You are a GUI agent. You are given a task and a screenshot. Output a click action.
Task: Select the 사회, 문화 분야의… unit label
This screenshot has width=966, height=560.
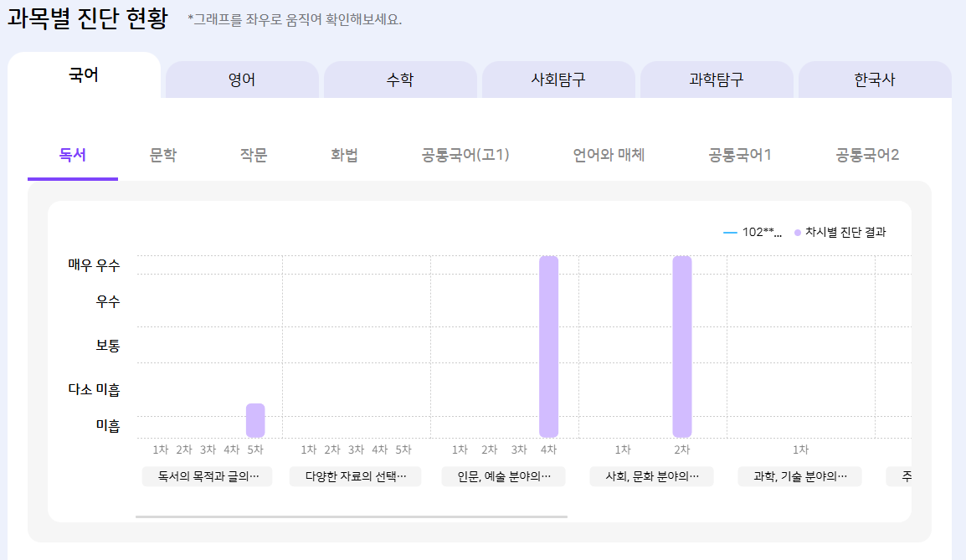(x=651, y=476)
